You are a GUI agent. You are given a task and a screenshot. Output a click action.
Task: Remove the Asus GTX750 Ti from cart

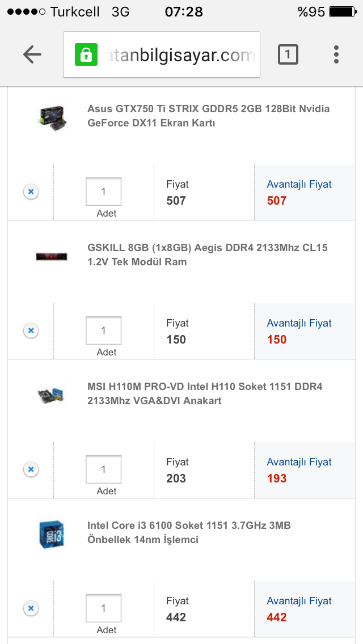coord(31,192)
